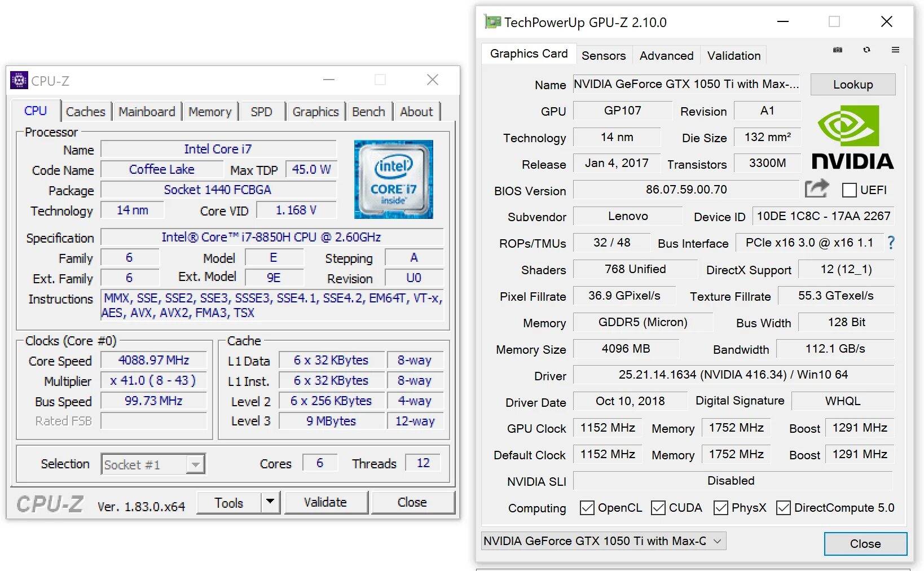Screen dimensions: 924x571
Task: Open the Advanced tab in GPU-Z
Action: [666, 55]
